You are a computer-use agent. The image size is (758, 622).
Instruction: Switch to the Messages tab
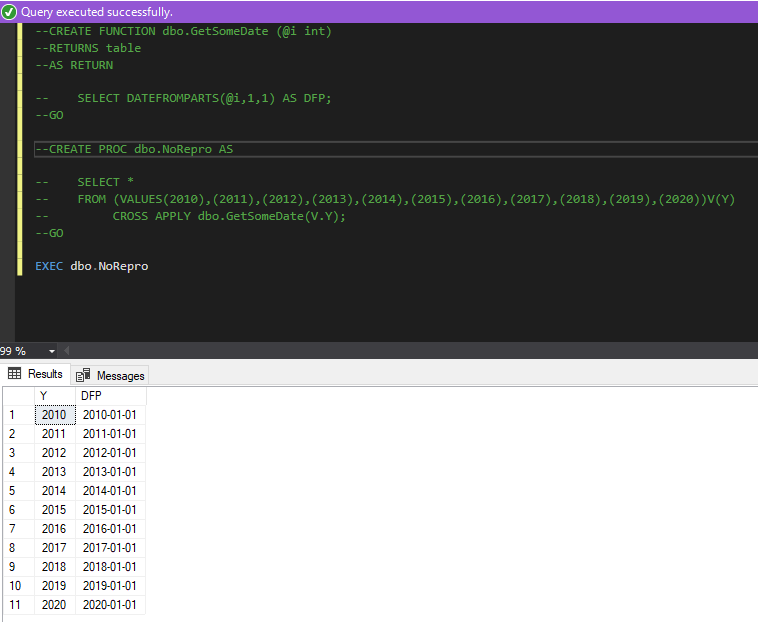coord(110,376)
